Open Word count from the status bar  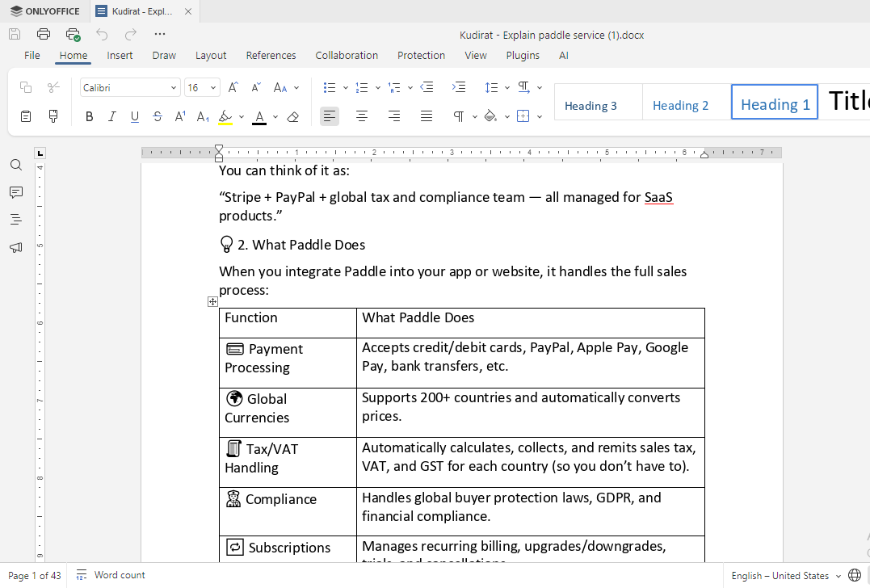pos(110,574)
